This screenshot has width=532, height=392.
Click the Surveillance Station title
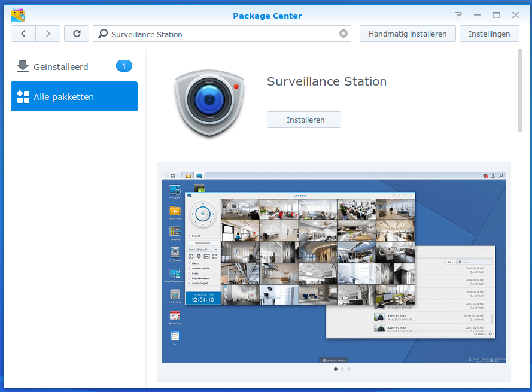(x=327, y=81)
